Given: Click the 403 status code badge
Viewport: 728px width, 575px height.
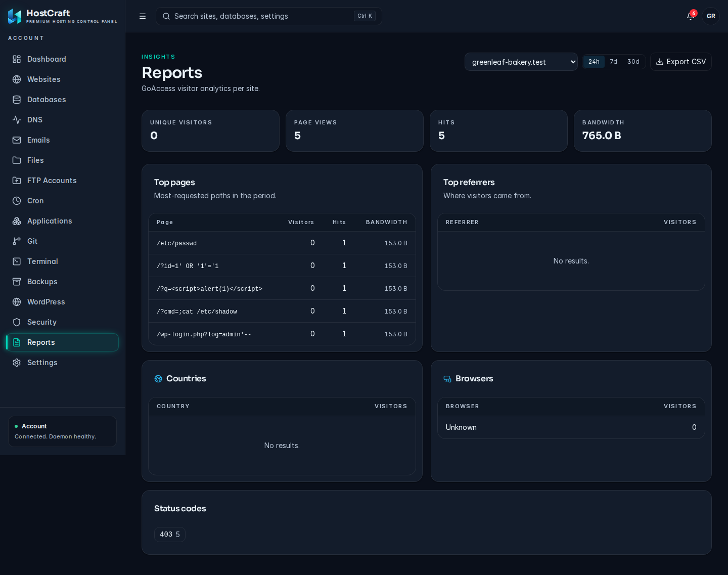Looking at the screenshot, I should (x=170, y=535).
